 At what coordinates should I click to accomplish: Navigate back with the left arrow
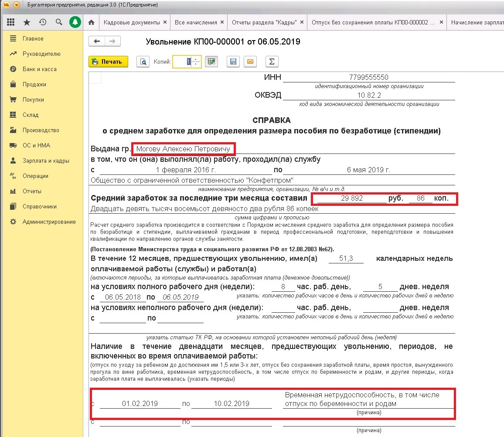pyautogui.click(x=97, y=41)
